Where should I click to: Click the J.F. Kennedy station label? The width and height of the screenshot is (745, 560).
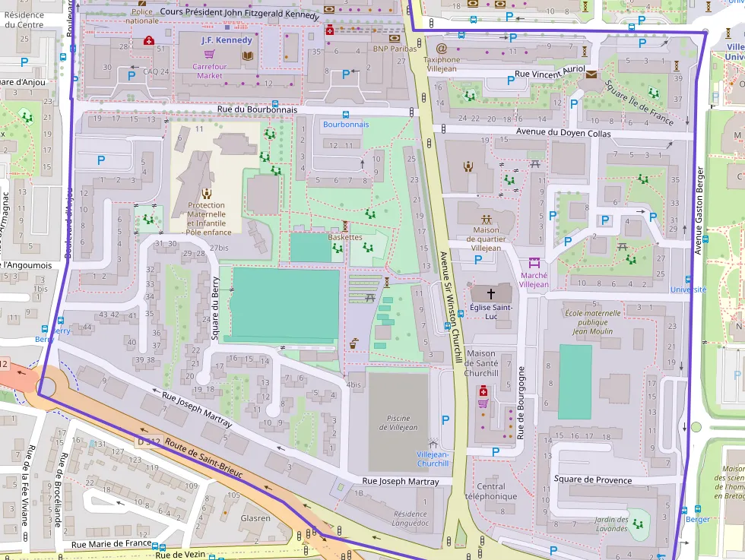[227, 40]
